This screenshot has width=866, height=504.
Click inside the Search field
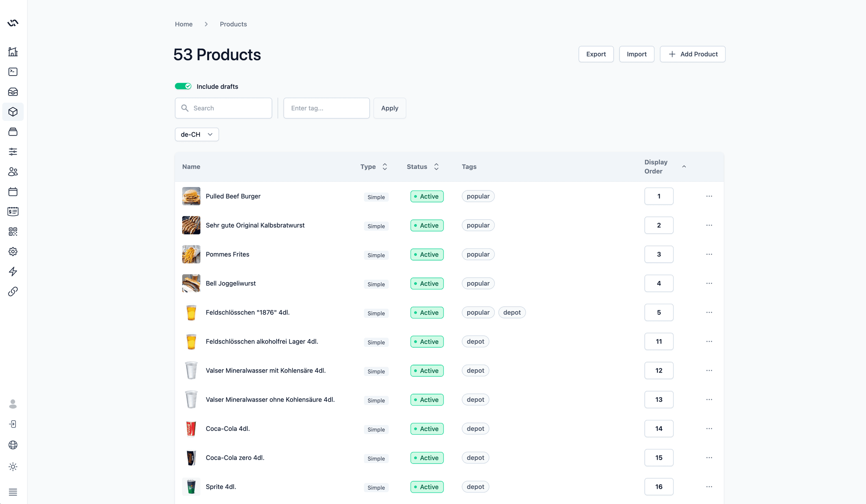click(223, 108)
